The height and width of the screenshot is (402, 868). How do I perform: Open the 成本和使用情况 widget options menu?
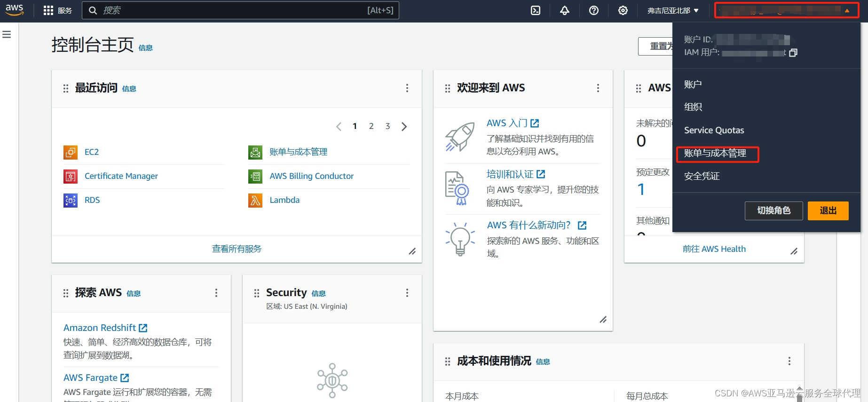(x=789, y=361)
